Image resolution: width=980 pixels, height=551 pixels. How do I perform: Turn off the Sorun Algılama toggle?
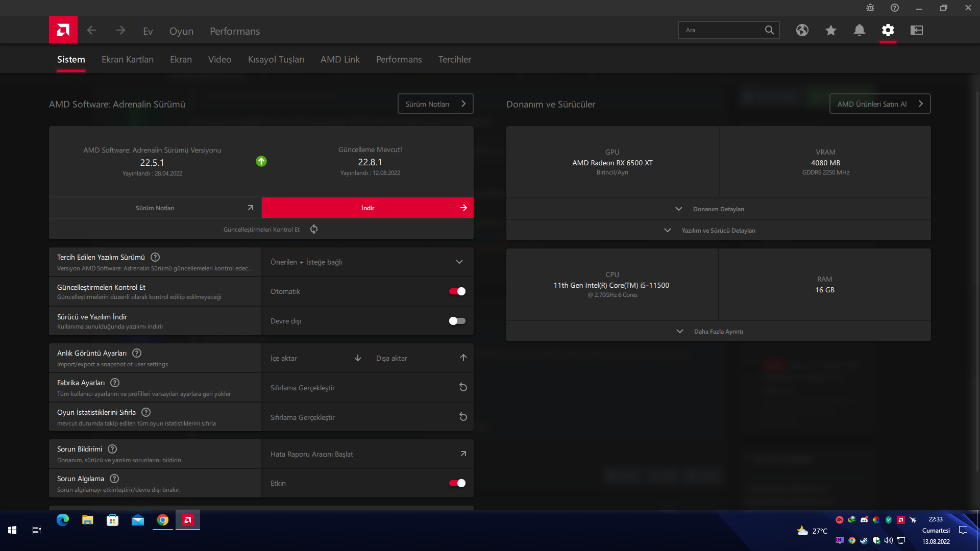457,483
